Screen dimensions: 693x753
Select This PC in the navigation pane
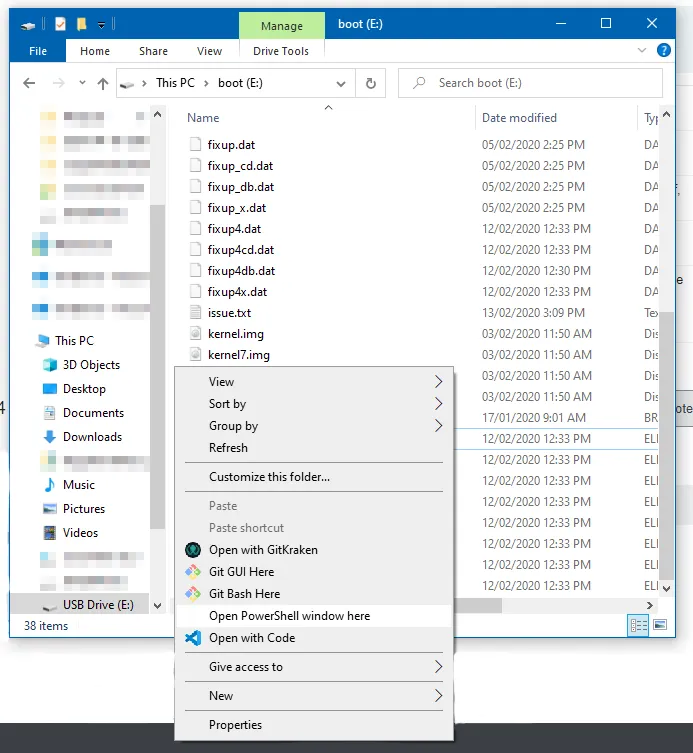(x=74, y=340)
